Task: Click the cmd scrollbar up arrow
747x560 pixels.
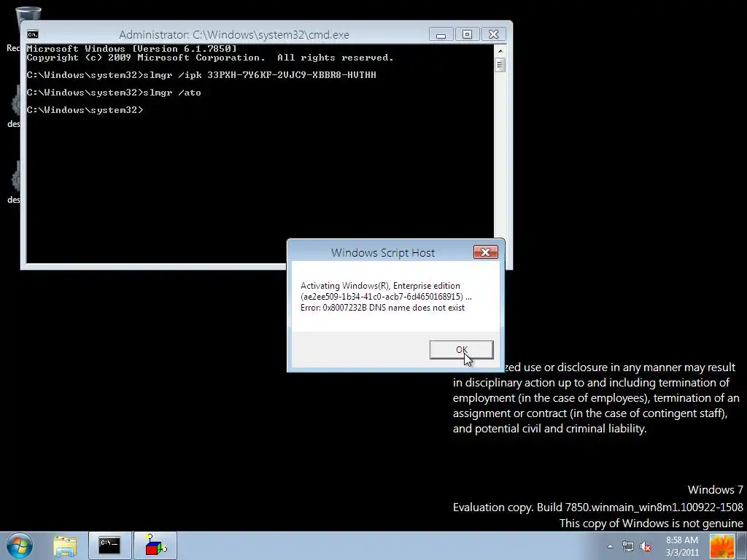Action: [500, 50]
